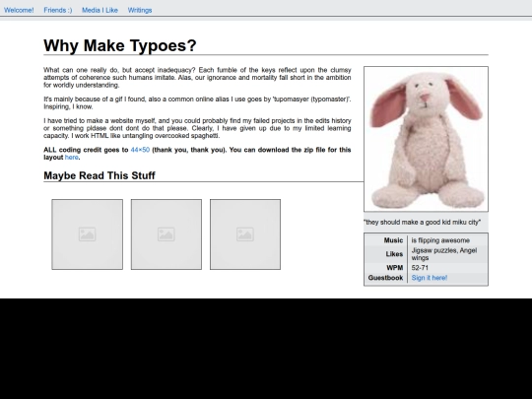Click the broken image icon in last thumbnail
The height and width of the screenshot is (399, 532).
(245, 234)
